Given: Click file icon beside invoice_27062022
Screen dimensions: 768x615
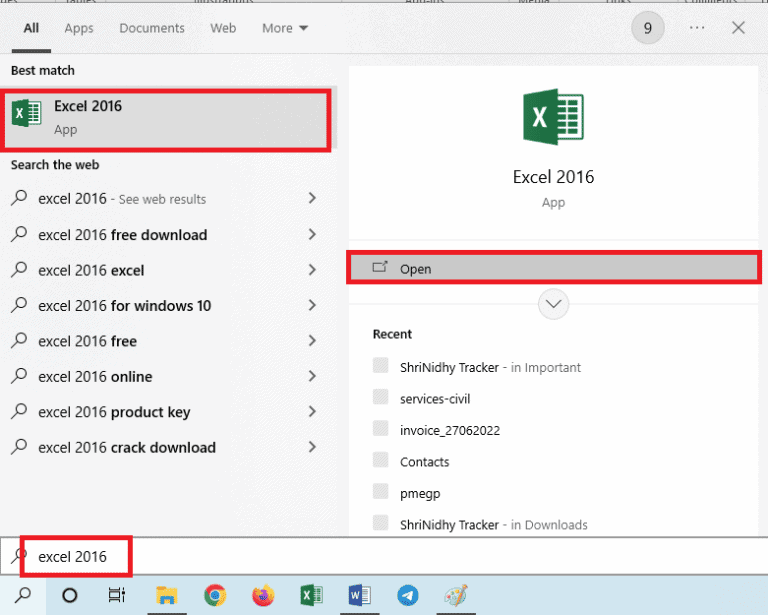Looking at the screenshot, I should (x=381, y=428).
